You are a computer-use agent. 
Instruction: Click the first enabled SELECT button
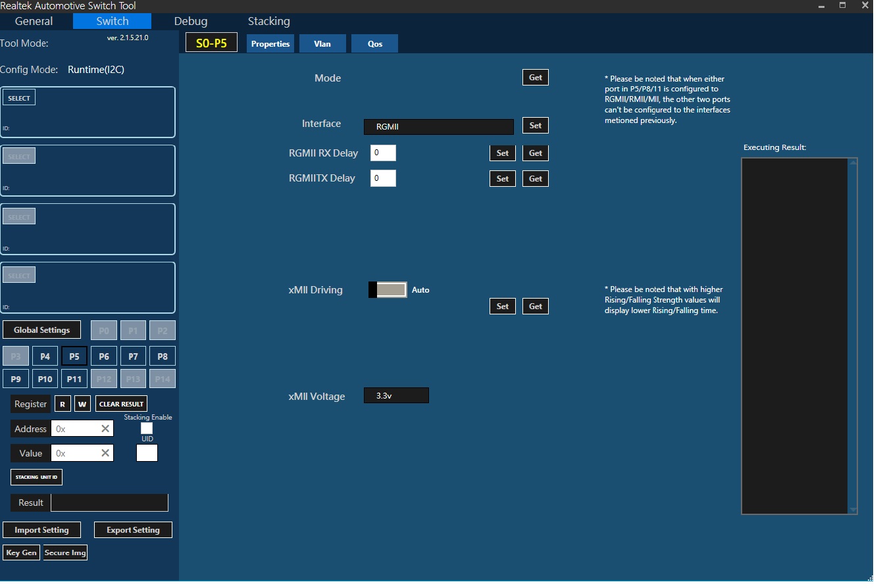[19, 98]
